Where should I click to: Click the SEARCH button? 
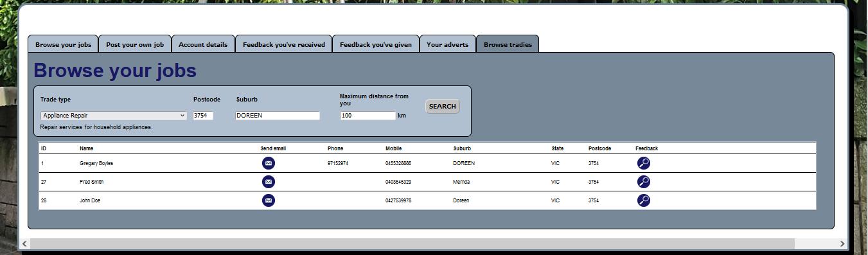[x=442, y=107]
